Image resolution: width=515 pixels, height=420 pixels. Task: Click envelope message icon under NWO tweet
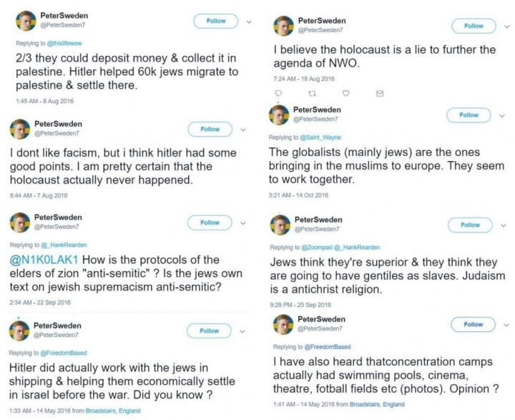[x=380, y=94]
